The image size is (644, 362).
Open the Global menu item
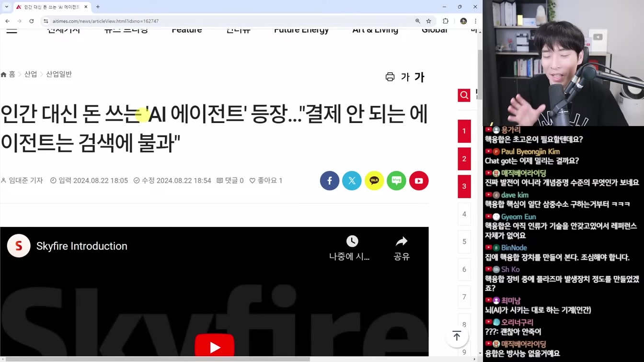(435, 31)
